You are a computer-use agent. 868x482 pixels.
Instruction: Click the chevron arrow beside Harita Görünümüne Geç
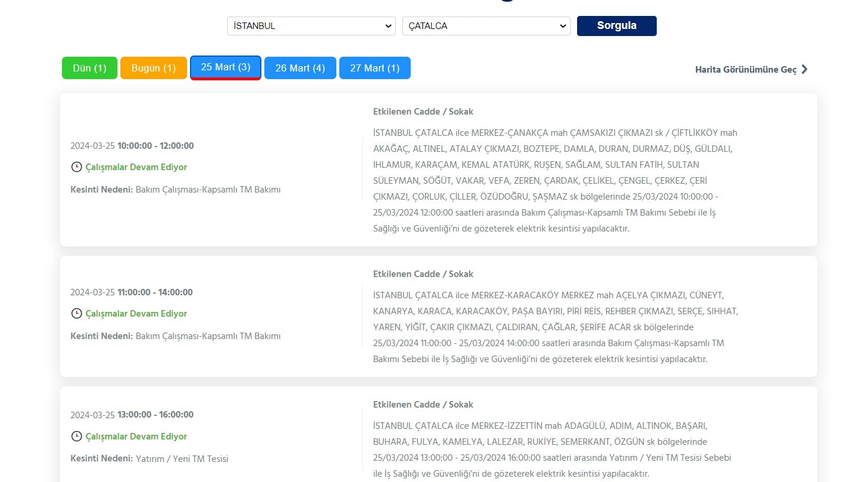click(x=804, y=70)
